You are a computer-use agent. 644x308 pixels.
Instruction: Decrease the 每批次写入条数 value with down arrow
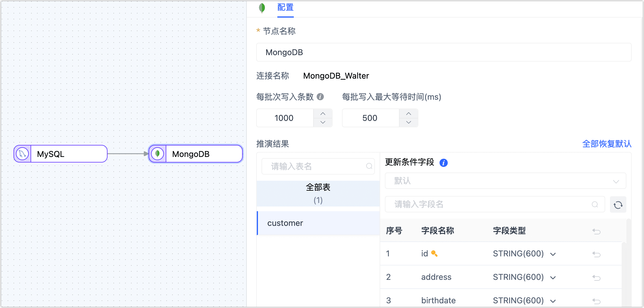(x=323, y=122)
